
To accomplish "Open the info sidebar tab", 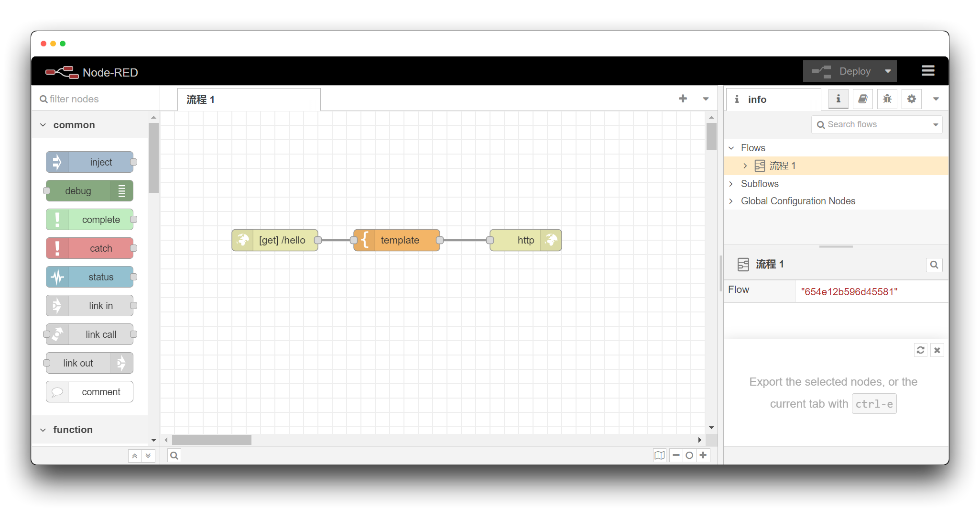I will coord(773,100).
